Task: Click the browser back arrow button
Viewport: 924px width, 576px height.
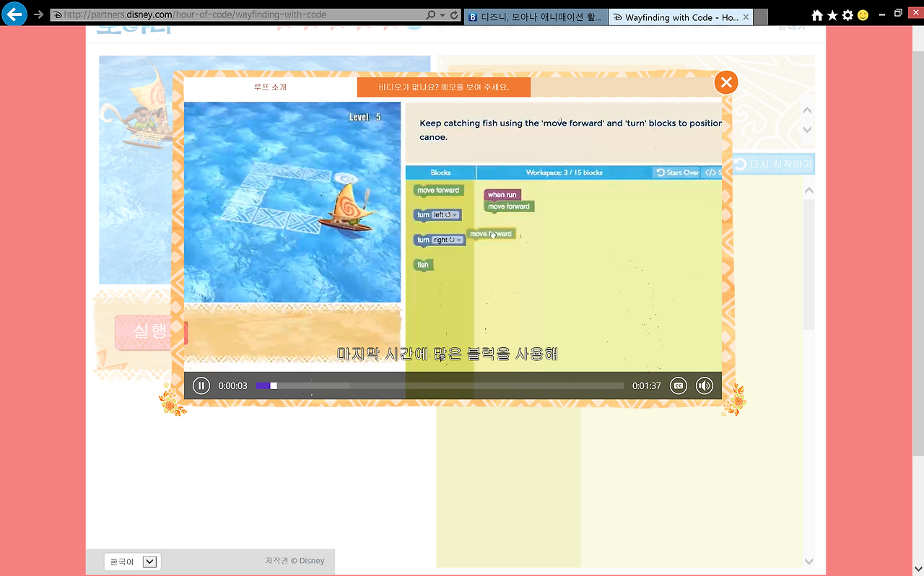Action: coord(14,14)
